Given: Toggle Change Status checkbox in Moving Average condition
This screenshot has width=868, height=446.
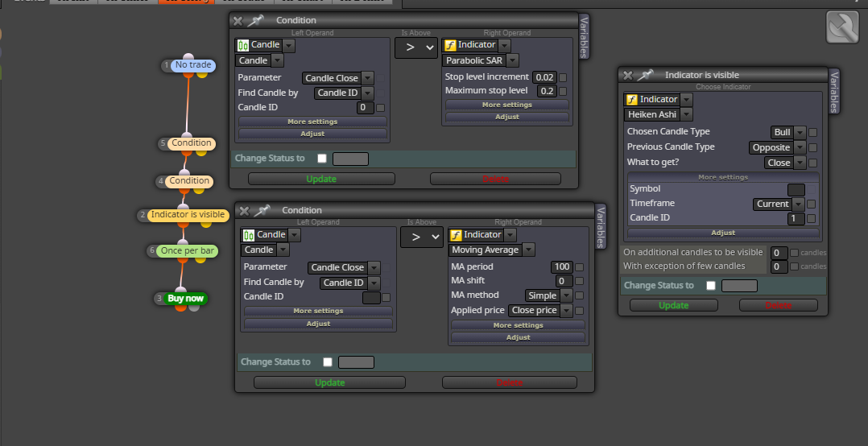Looking at the screenshot, I should coord(328,362).
